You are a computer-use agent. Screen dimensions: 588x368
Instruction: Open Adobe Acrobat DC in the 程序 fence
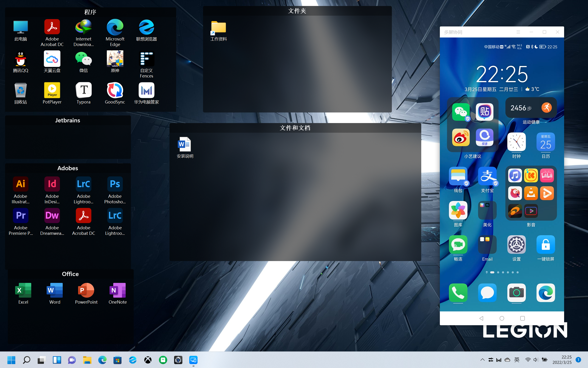52,33
